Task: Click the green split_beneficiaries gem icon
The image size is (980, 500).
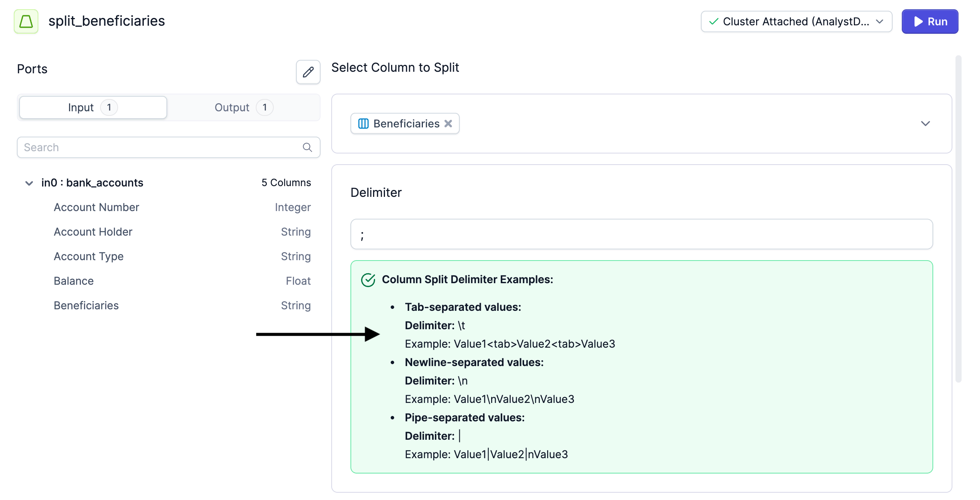Action: (26, 21)
